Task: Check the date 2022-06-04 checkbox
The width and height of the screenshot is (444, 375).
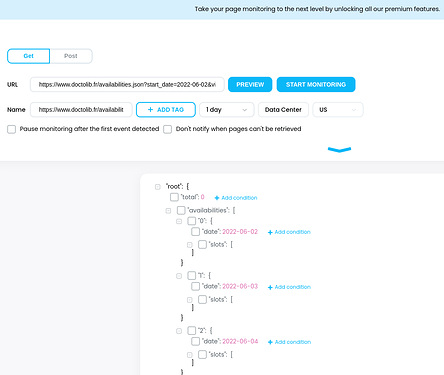Action: click(x=195, y=341)
